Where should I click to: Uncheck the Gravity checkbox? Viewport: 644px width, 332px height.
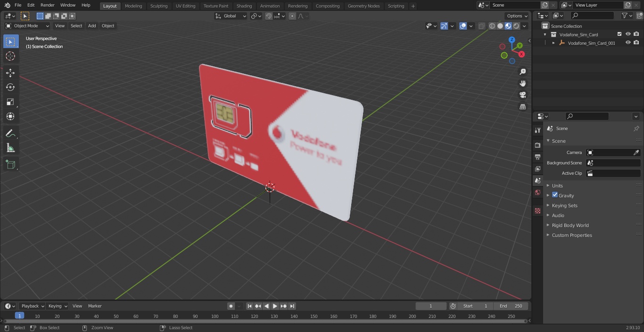pyautogui.click(x=555, y=195)
